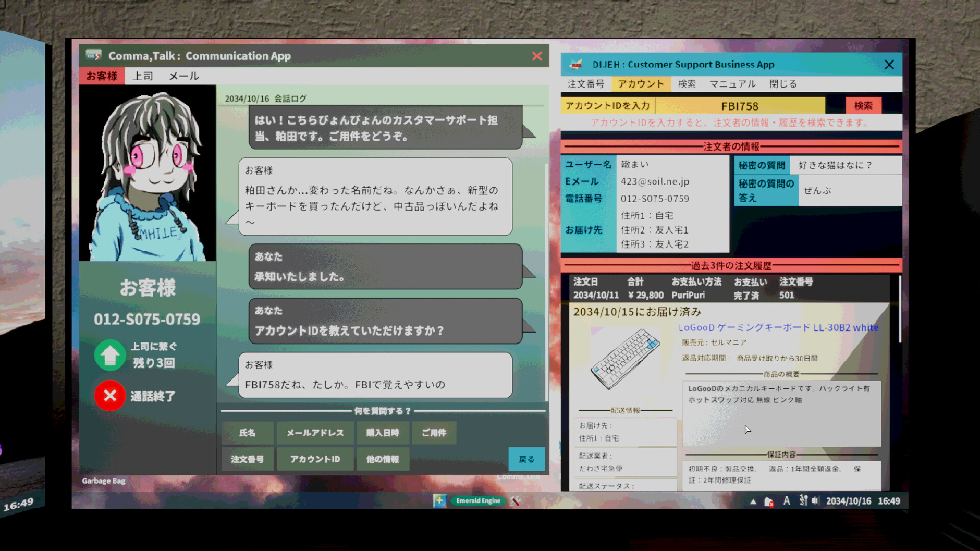Image resolution: width=980 pixels, height=551 pixels.
Task: Click the account ID input field
Action: click(x=740, y=106)
